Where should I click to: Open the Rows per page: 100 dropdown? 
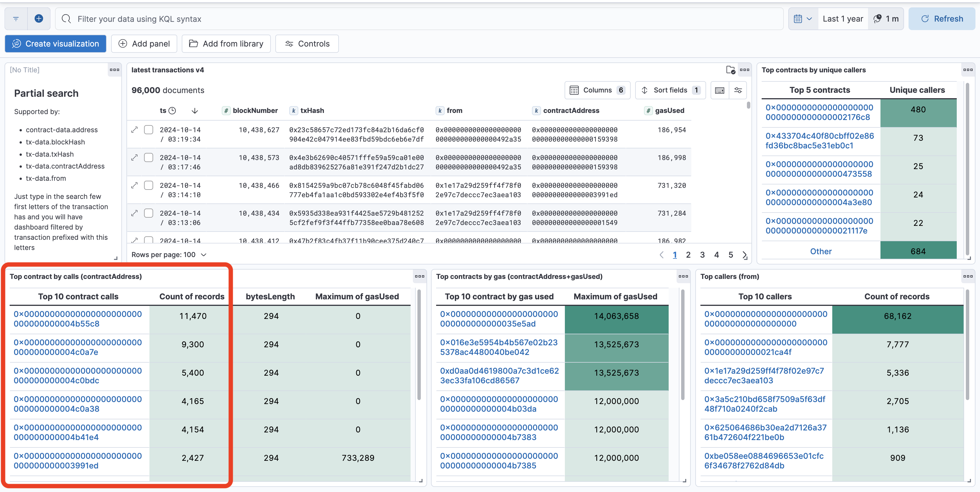tap(169, 255)
